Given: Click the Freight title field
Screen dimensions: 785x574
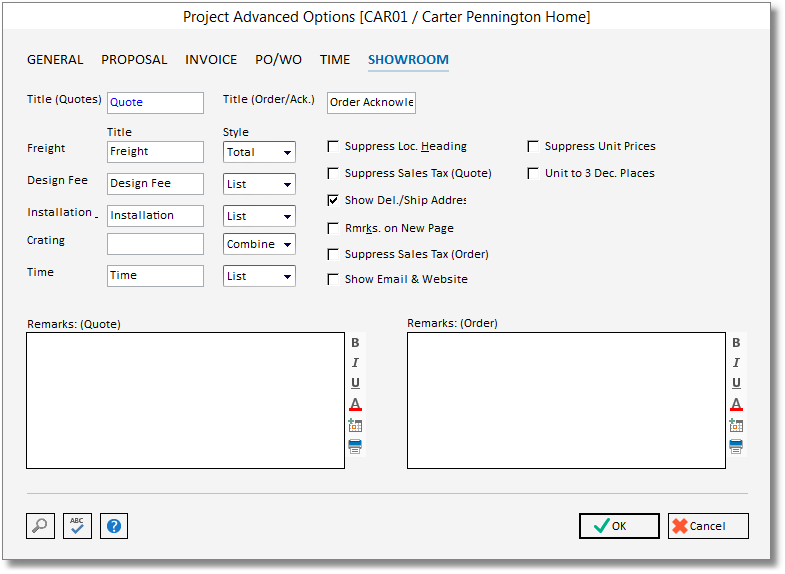Looking at the screenshot, I should pyautogui.click(x=155, y=152).
